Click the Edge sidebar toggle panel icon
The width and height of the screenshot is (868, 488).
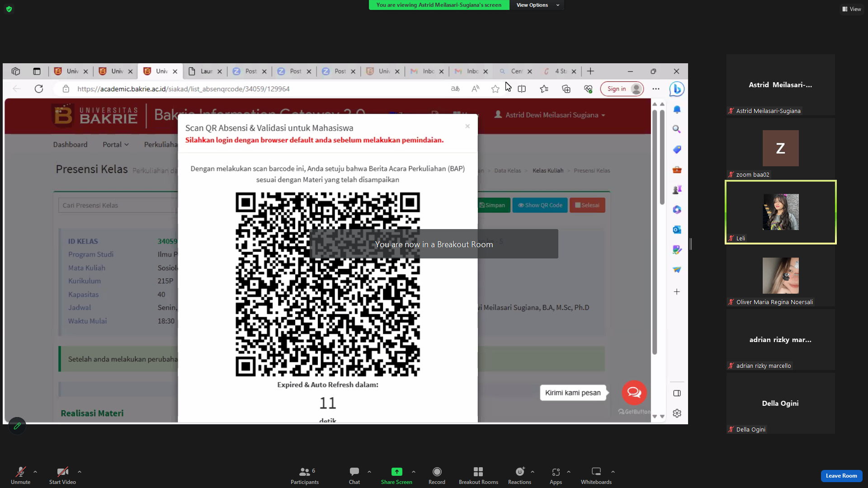(677, 393)
